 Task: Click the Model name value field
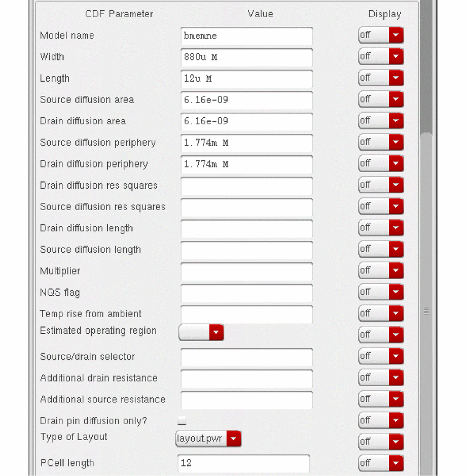point(246,36)
